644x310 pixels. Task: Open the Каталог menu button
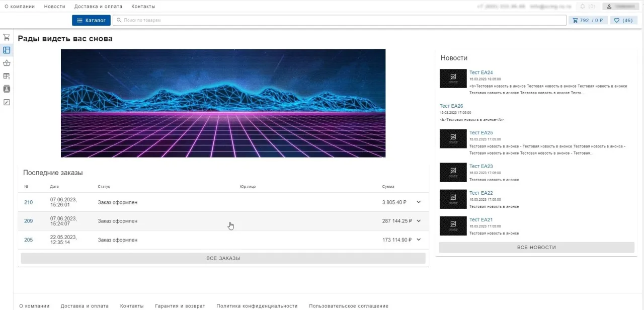tap(91, 21)
